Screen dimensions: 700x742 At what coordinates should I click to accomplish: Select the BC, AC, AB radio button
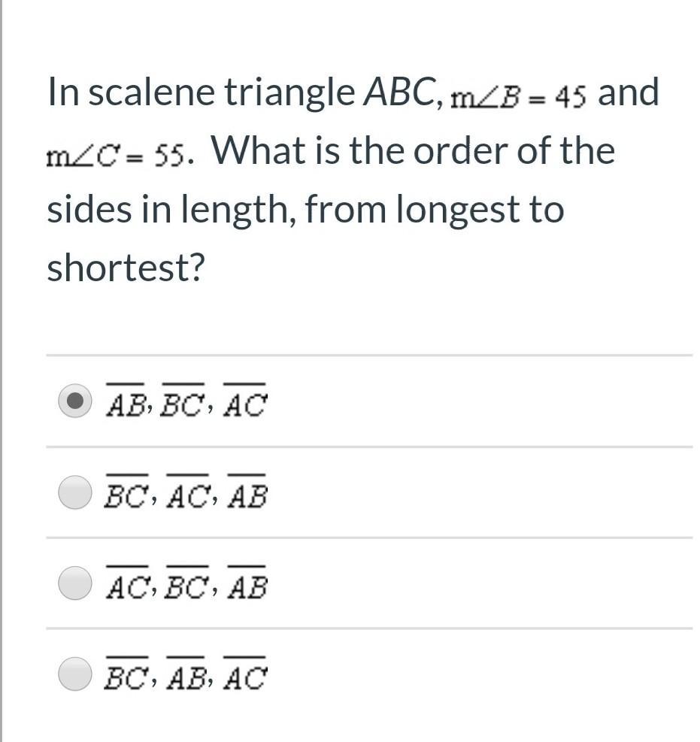[x=75, y=493]
